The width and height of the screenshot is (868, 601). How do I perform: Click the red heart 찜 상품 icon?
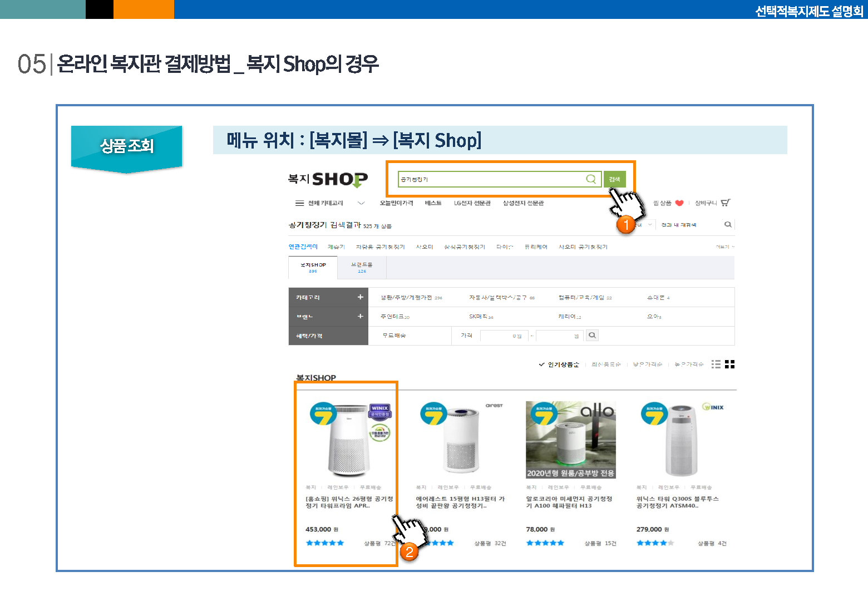pos(679,203)
